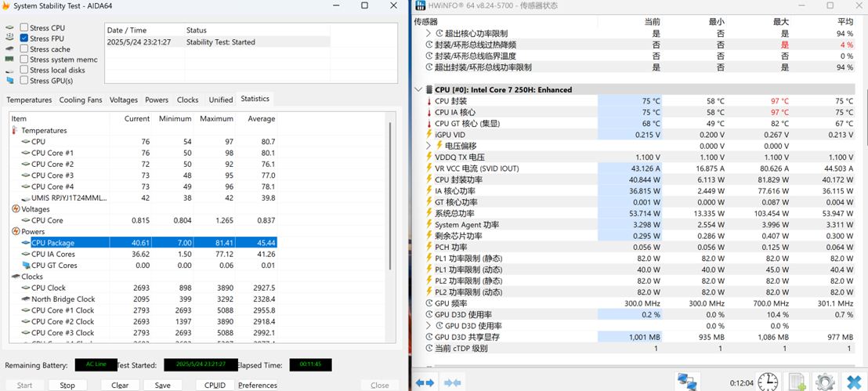Stop the stability test

67,385
